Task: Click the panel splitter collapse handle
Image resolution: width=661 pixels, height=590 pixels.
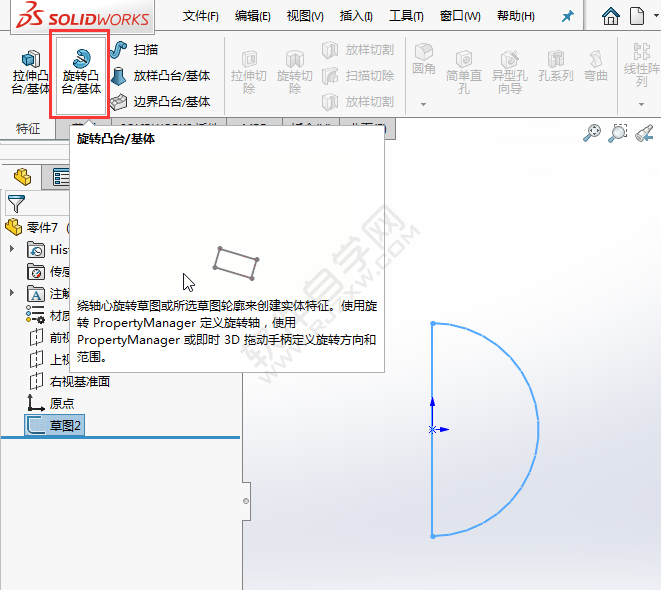Action: click(246, 501)
